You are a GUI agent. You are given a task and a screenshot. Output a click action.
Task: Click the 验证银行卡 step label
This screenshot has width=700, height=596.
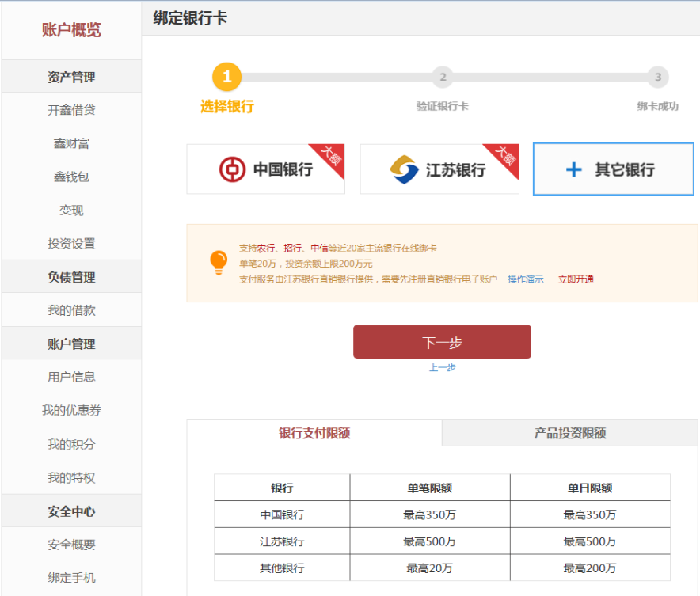pos(443,106)
